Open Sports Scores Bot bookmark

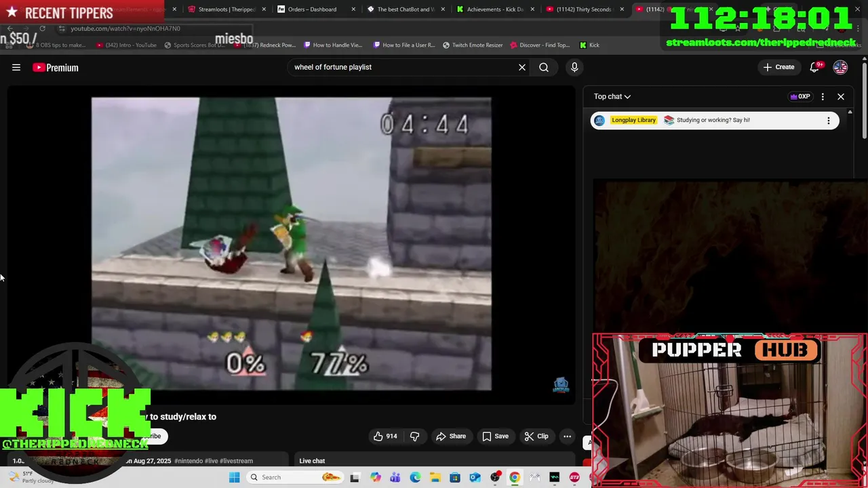click(x=195, y=45)
